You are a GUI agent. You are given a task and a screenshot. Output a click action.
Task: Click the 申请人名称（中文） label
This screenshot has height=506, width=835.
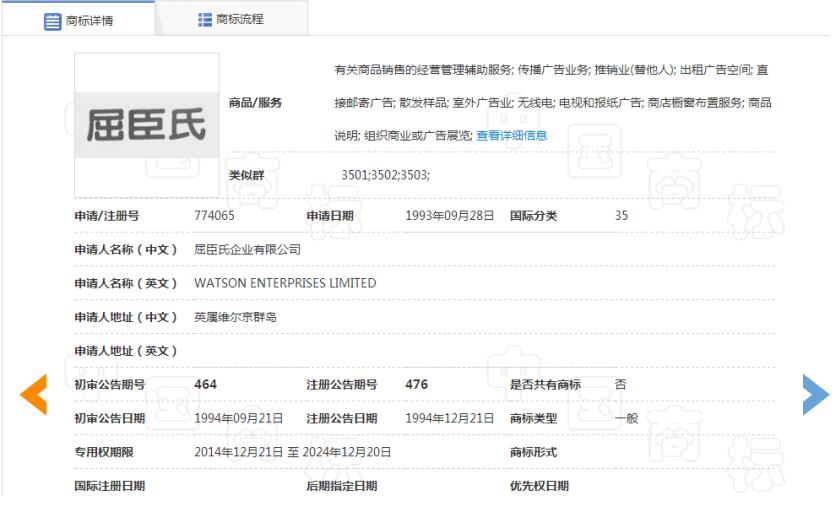click(126, 249)
